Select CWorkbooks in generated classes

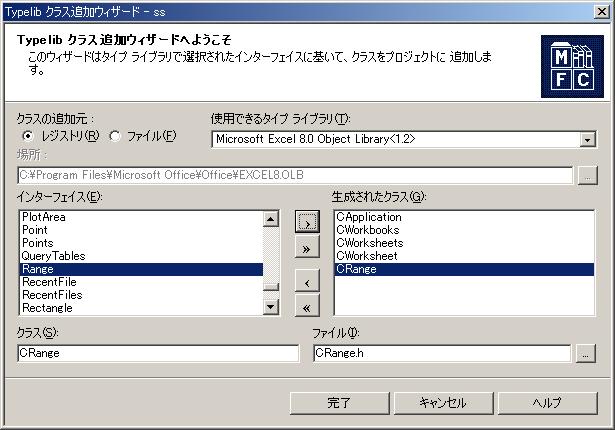click(464, 230)
